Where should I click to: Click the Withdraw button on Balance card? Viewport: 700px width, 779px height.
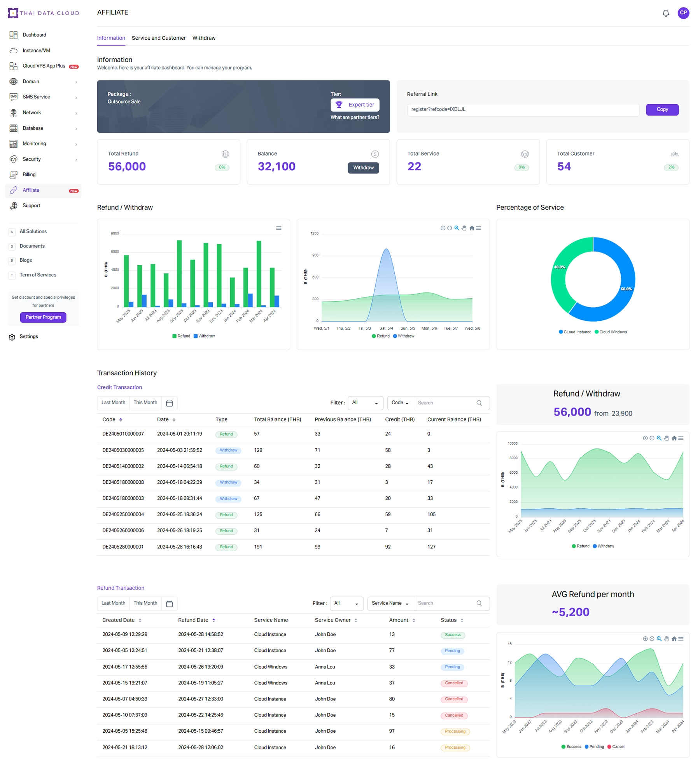363,168
